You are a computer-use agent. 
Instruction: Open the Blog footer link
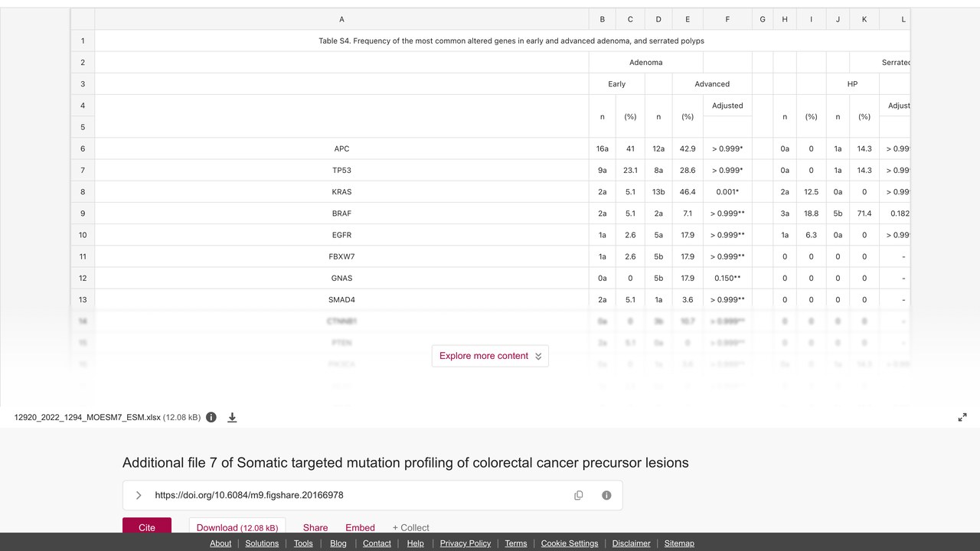point(338,543)
